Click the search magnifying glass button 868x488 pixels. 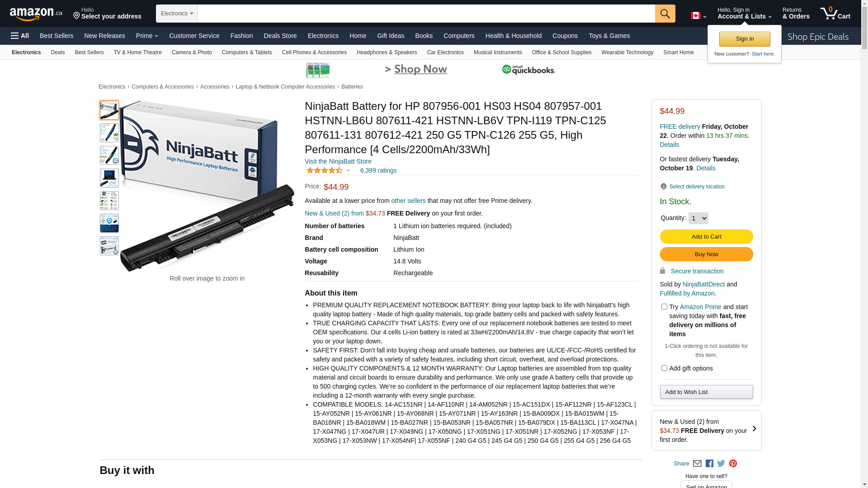tap(665, 14)
